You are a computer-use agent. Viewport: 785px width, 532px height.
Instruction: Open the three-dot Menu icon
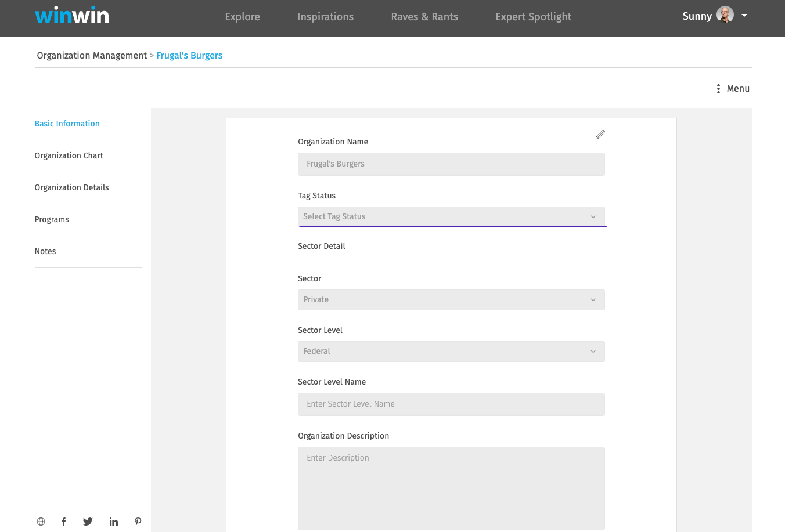719,88
